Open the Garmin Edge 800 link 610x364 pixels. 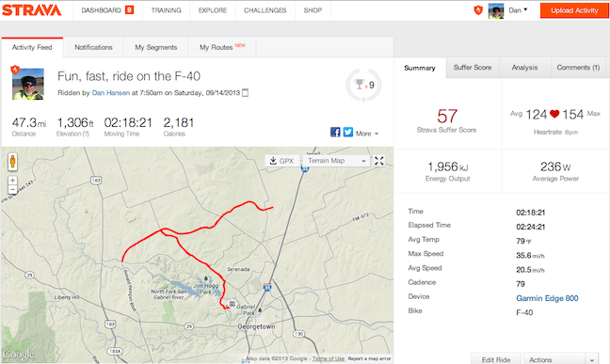click(547, 298)
